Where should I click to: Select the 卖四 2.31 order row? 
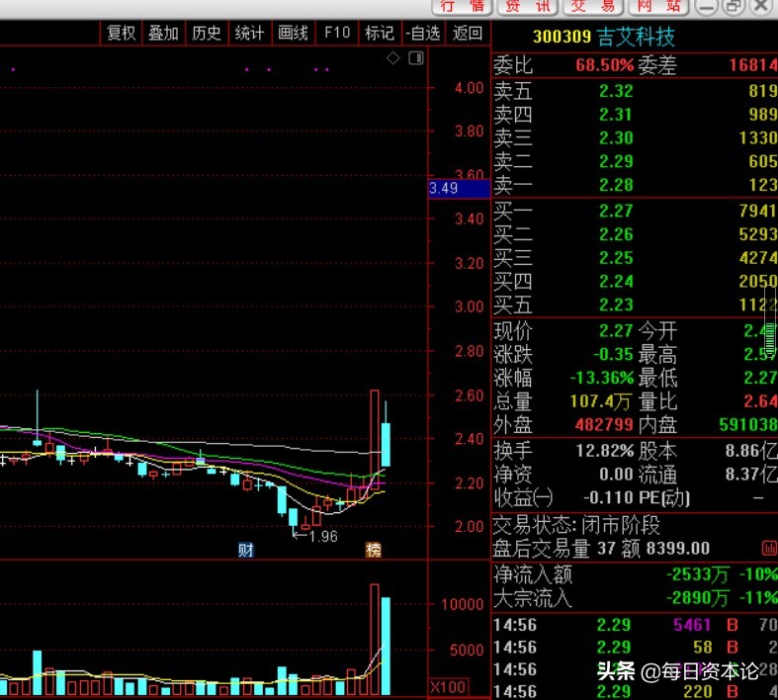[x=635, y=115]
